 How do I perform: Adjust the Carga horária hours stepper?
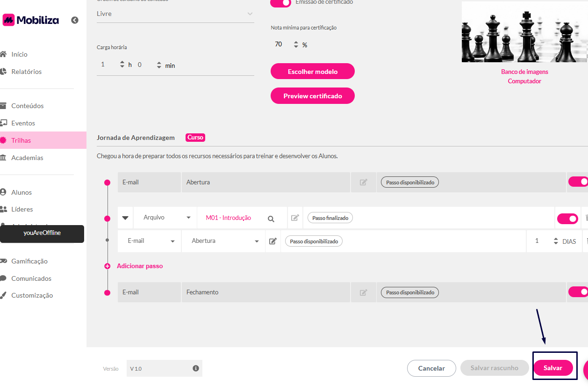[x=122, y=65]
